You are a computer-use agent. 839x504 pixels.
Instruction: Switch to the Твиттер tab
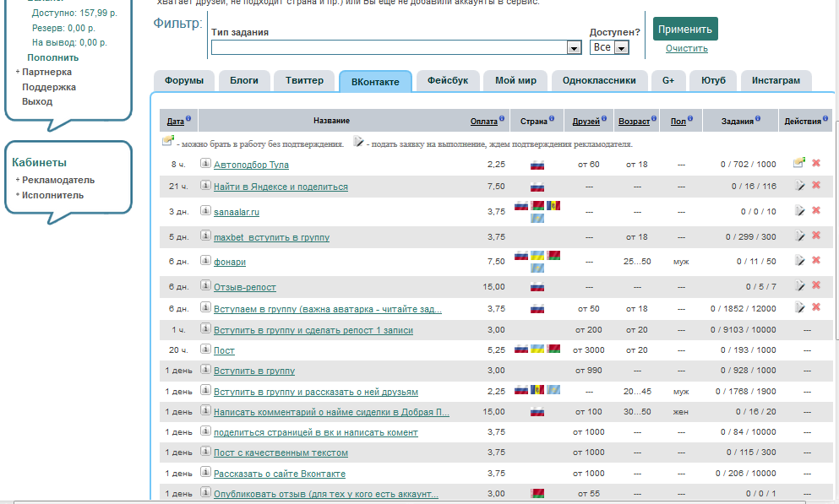(304, 81)
